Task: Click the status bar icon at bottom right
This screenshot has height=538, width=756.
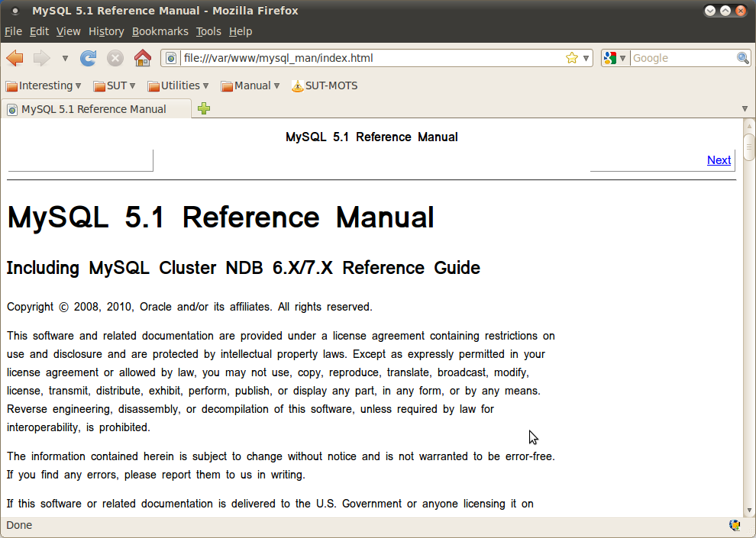Action: click(735, 526)
